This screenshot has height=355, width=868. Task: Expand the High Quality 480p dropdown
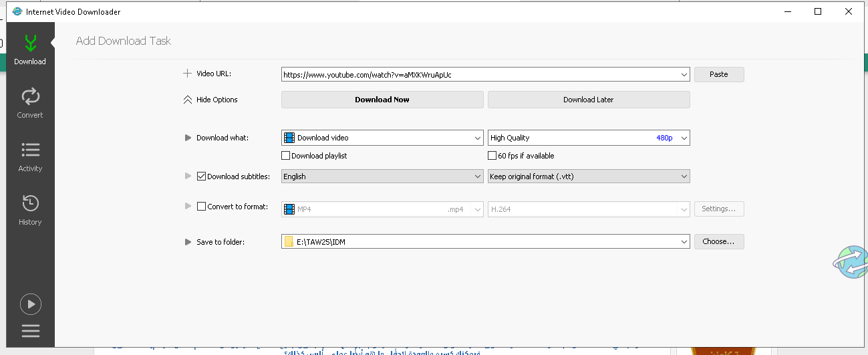(x=588, y=138)
